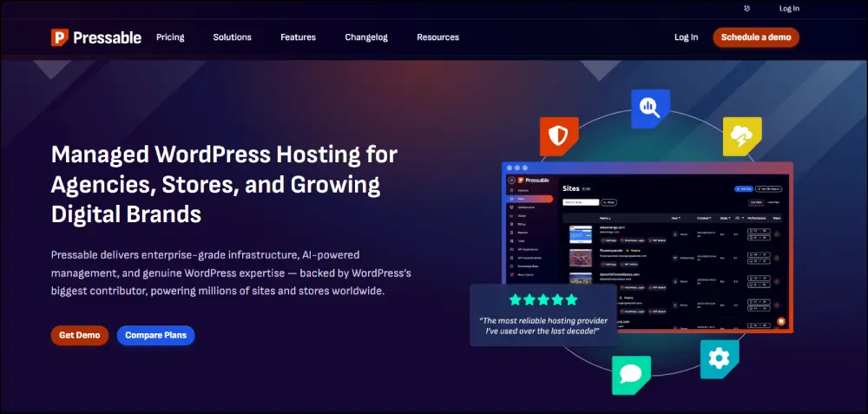
Task: Click the "Managed WordPress Hosting" headline
Action: coord(224,184)
